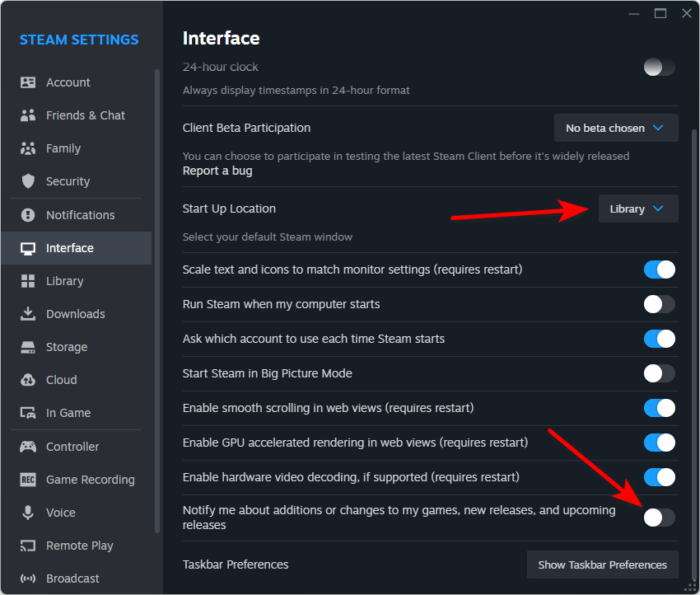Click the Interface page heading
The width and height of the screenshot is (700, 595).
[x=221, y=39]
